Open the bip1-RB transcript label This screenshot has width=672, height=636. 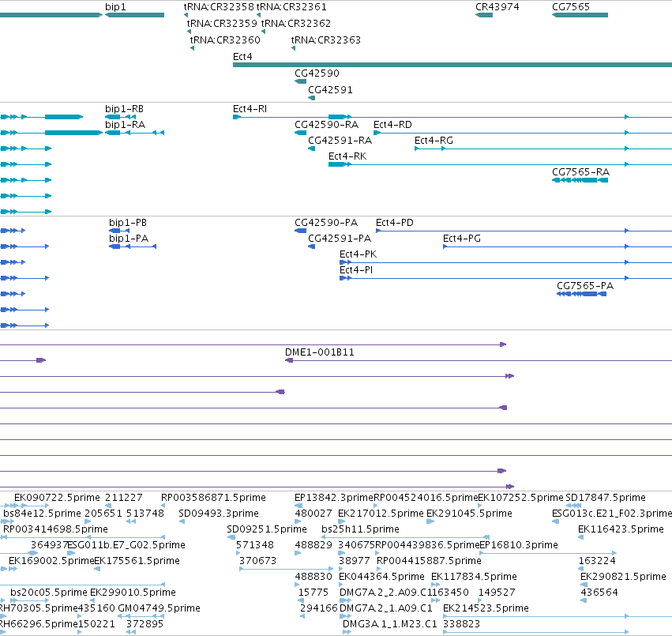tap(124, 109)
